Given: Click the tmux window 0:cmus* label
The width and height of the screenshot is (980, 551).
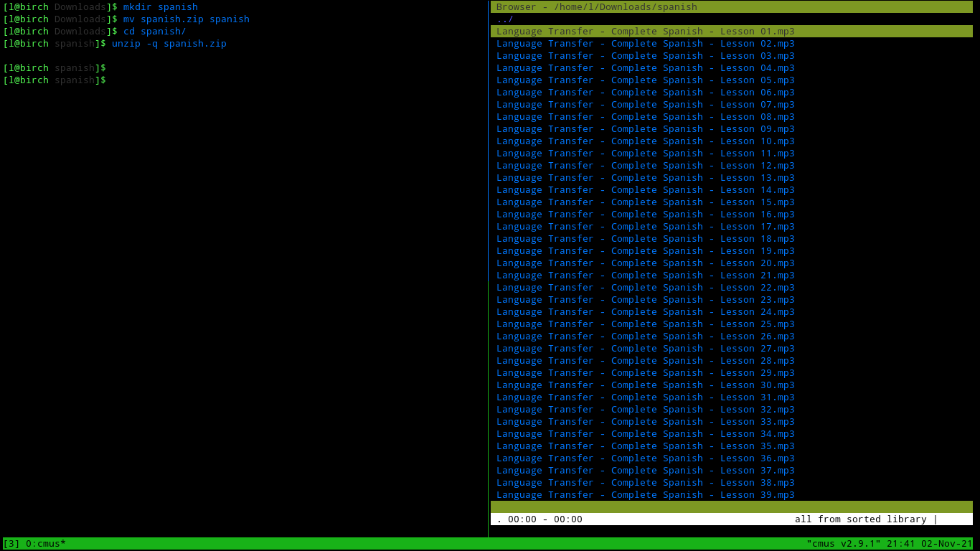Looking at the screenshot, I should [x=46, y=543].
